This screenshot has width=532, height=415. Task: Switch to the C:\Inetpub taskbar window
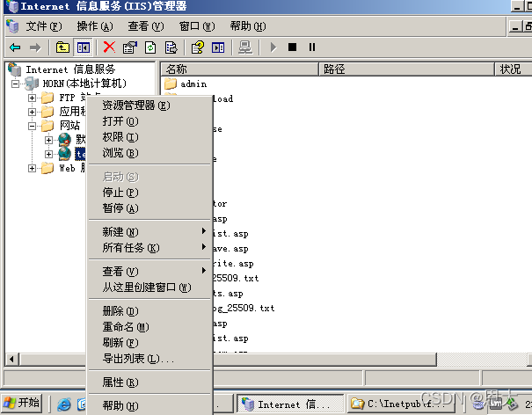(400, 404)
